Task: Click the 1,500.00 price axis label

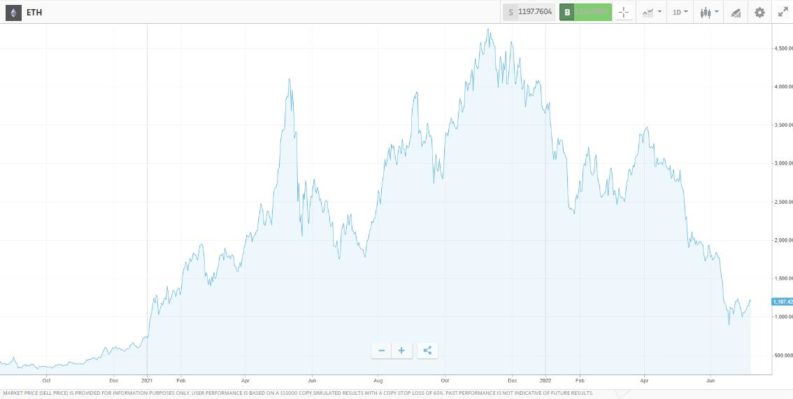Action: click(x=783, y=278)
